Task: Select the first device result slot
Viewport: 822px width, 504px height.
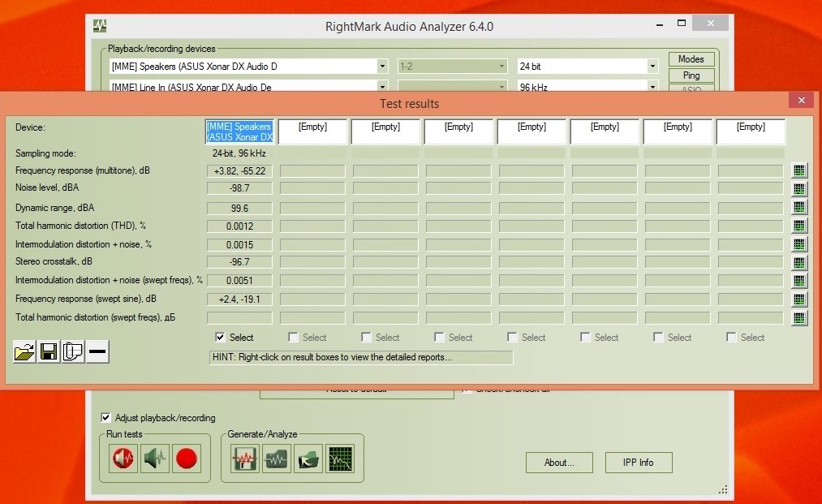Action: coord(239,131)
